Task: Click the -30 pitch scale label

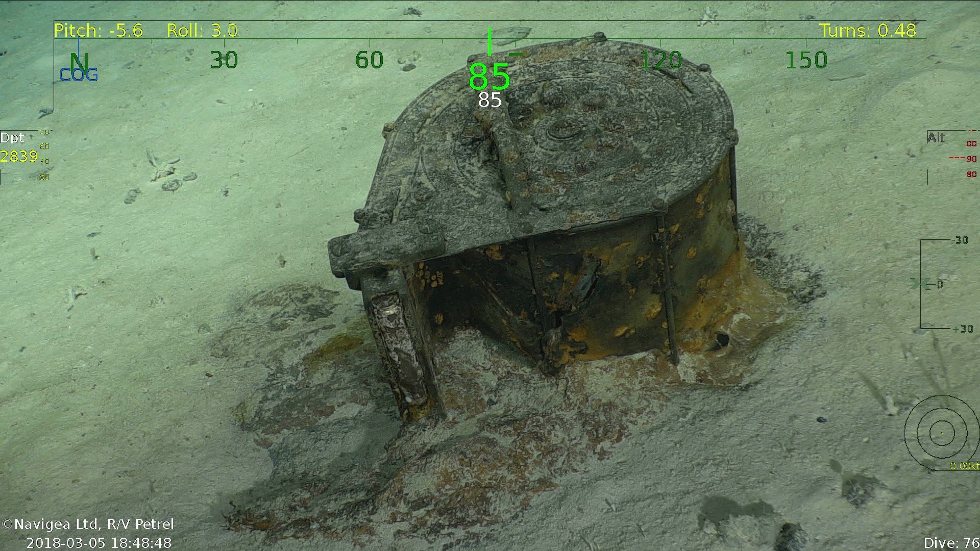Action: pyautogui.click(x=960, y=240)
